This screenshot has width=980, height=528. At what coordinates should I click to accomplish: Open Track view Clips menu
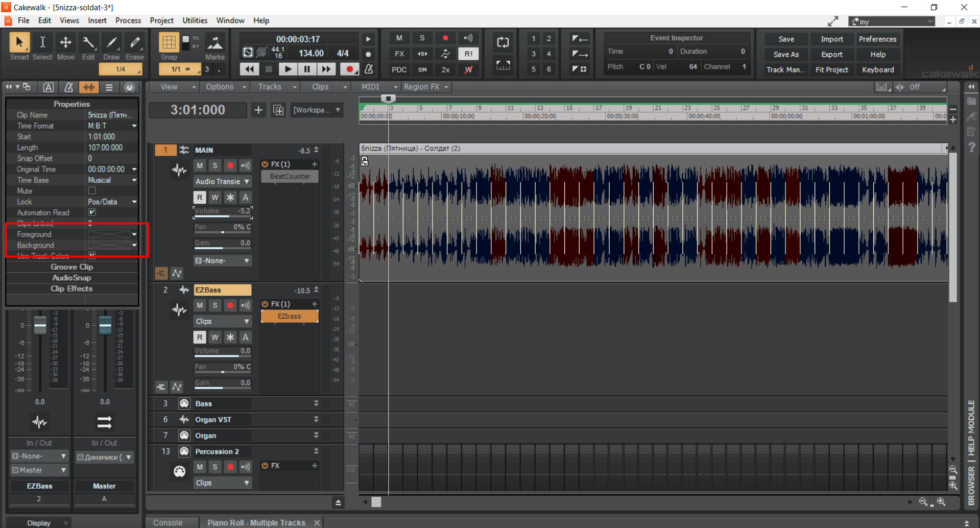click(327, 87)
